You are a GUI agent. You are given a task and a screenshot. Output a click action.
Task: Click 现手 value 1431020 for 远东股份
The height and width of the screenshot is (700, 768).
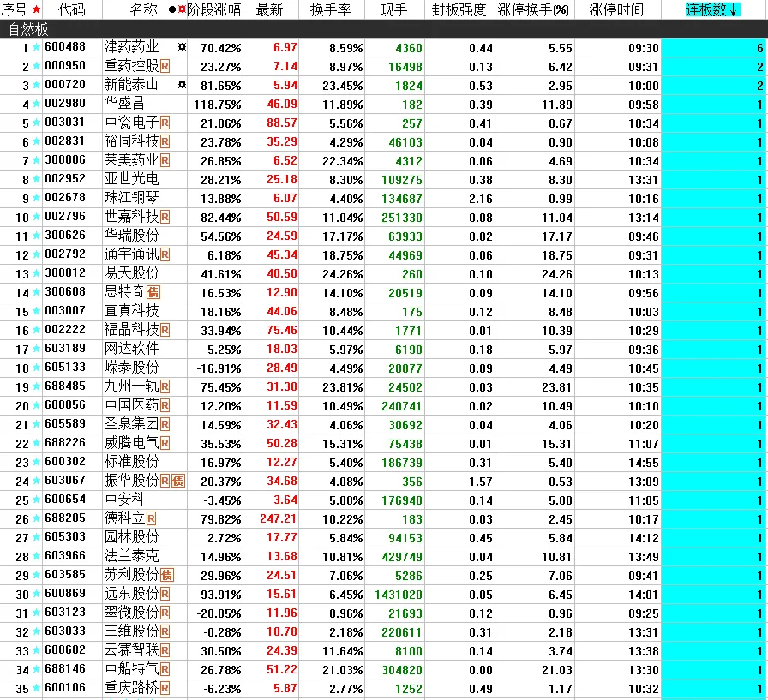coord(399,595)
